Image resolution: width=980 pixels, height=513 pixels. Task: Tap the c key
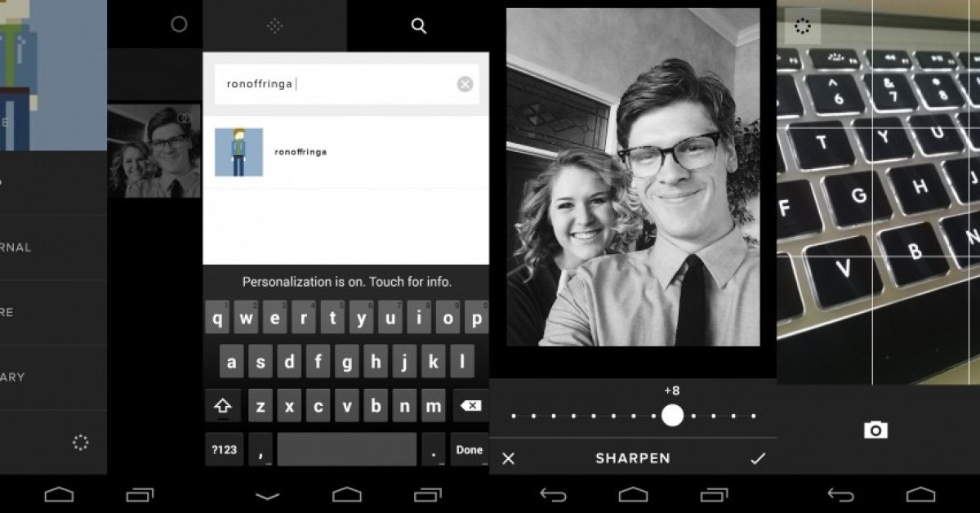(x=318, y=405)
